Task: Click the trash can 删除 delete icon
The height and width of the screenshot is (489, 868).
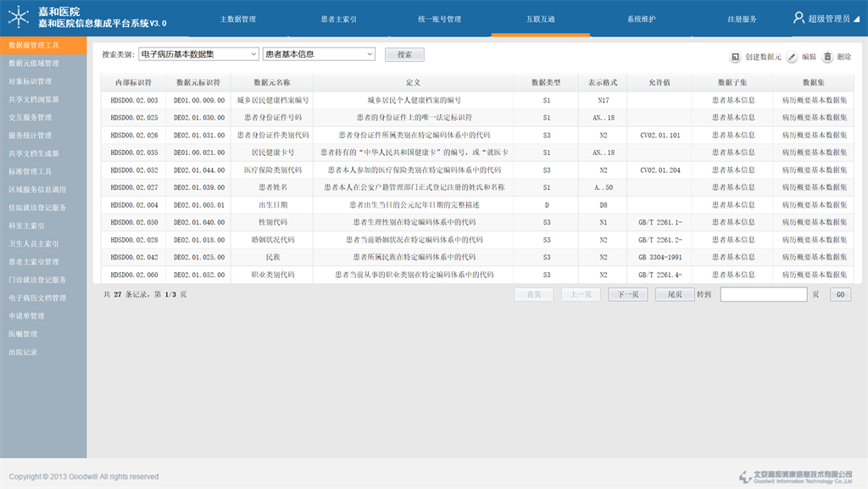Action: click(827, 57)
